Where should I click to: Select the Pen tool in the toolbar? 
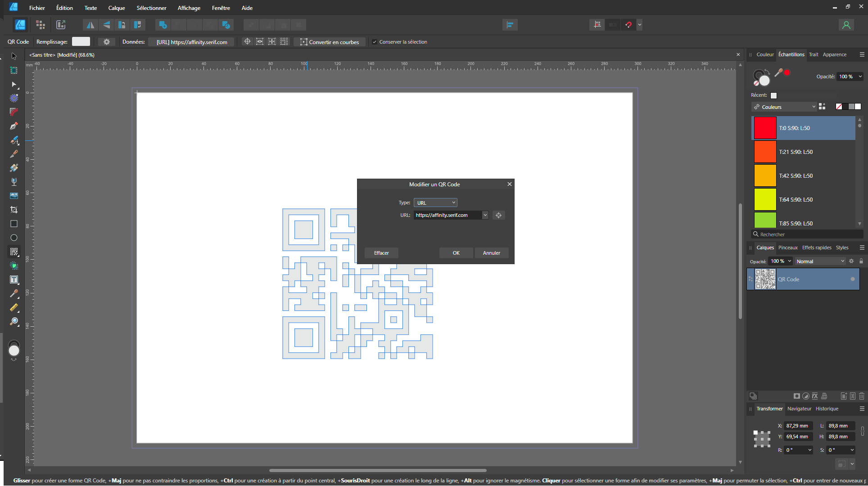click(x=14, y=126)
